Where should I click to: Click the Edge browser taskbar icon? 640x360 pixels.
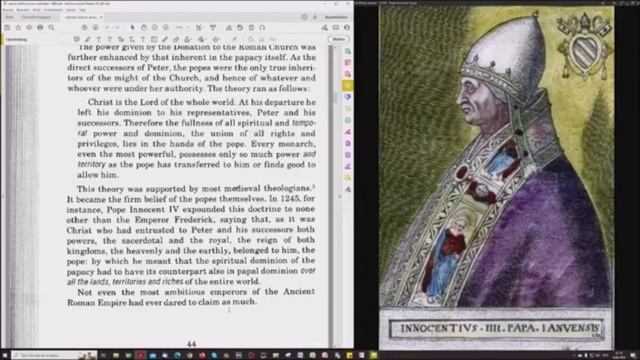178,356
